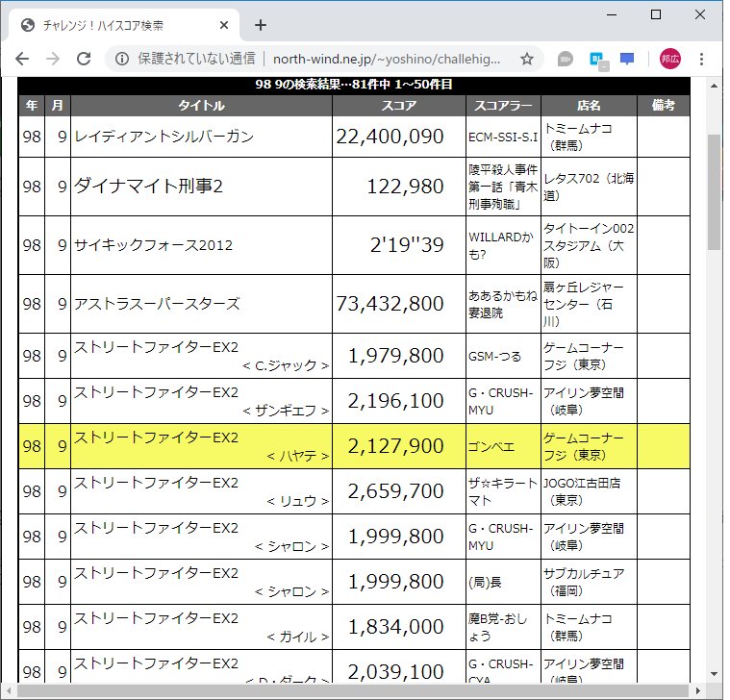This screenshot has height=700, width=730.
Task: Select shop タイトーイン002スタジアム（大阪）
Action: click(x=589, y=245)
